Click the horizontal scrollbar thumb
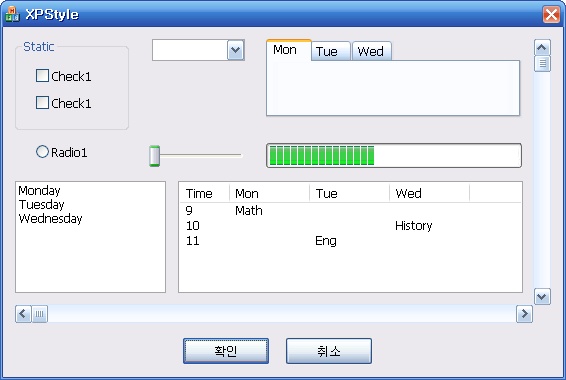The height and width of the screenshot is (380, 566). click(x=40, y=314)
